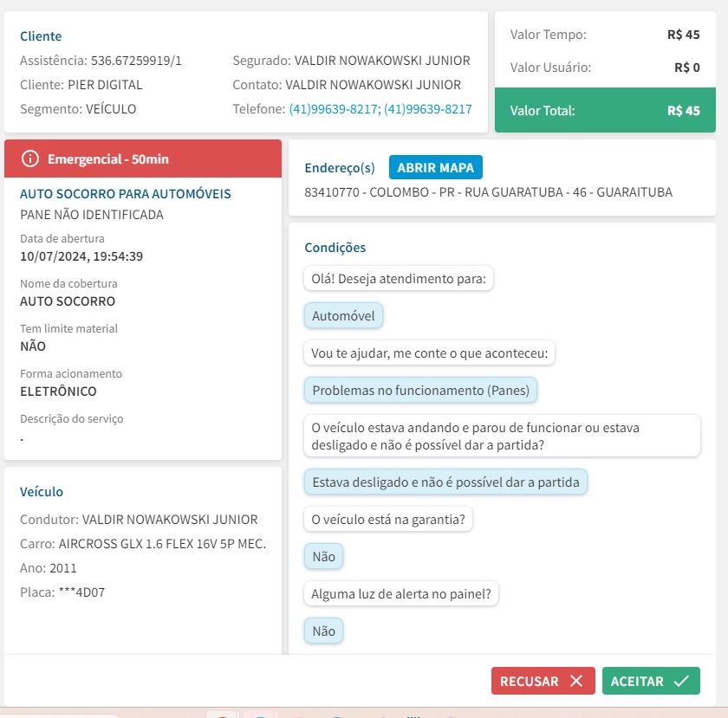This screenshot has height=718, width=728.
Task: Call first phone number (41)99639-8217;
Action: (335, 109)
